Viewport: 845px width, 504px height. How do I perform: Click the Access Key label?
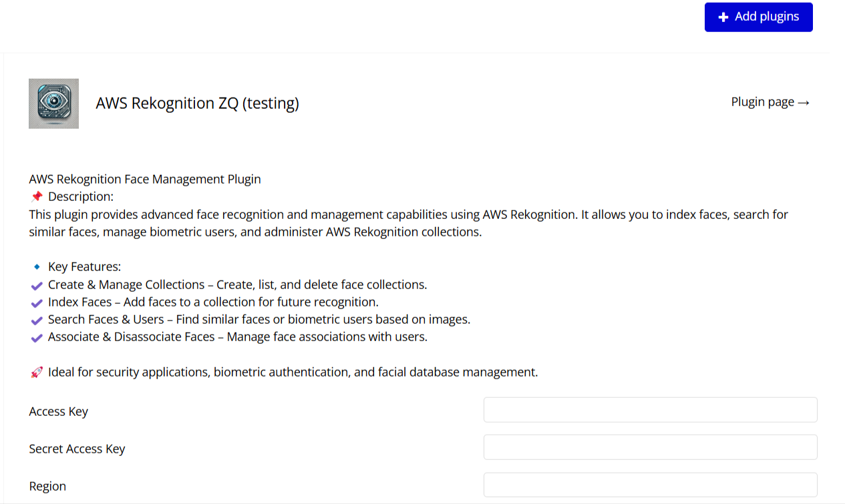59,411
